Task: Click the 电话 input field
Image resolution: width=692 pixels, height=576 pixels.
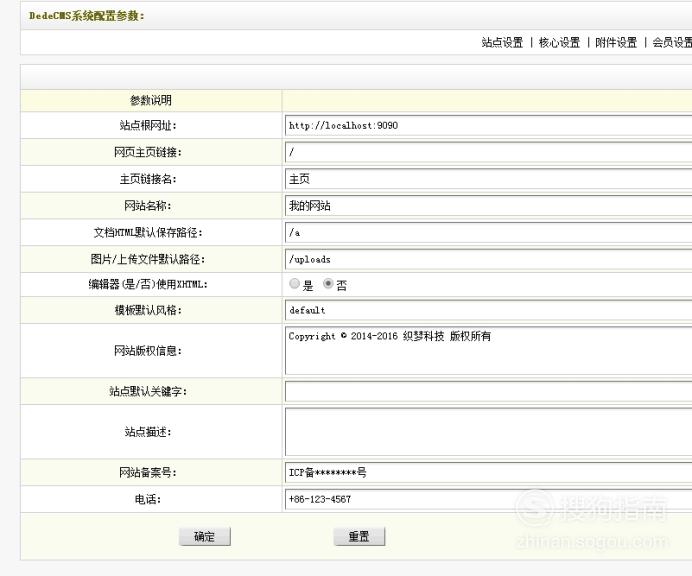Action: 489,500
